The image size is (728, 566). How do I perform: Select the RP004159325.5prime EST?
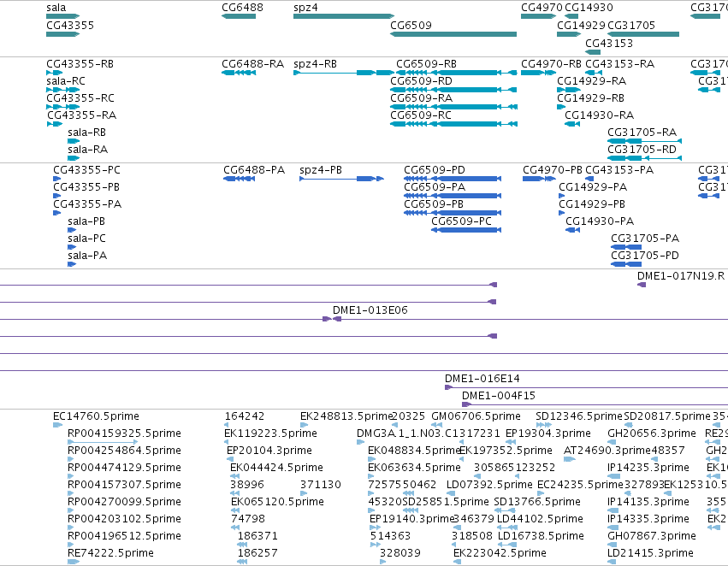coord(103,442)
